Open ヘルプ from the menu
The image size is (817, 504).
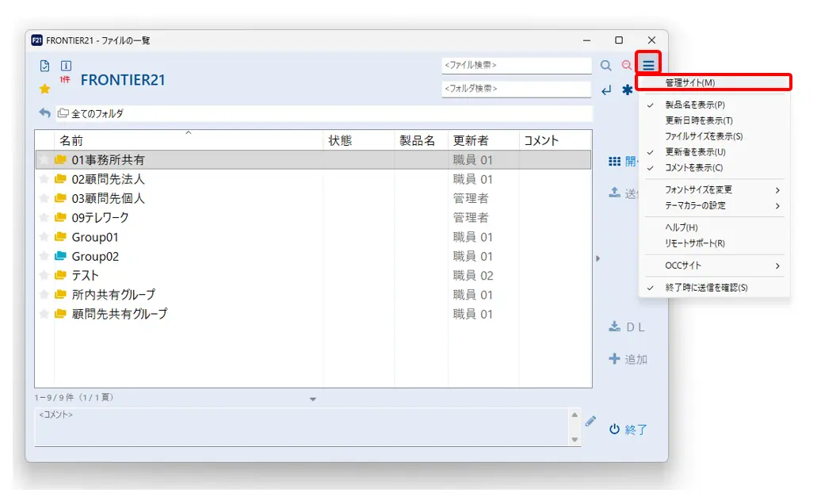pyautogui.click(x=690, y=228)
